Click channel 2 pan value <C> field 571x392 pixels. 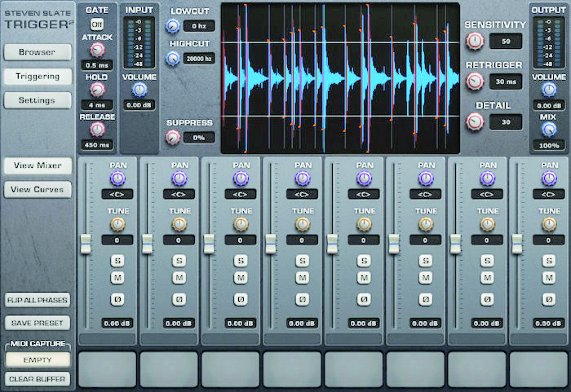click(x=179, y=194)
